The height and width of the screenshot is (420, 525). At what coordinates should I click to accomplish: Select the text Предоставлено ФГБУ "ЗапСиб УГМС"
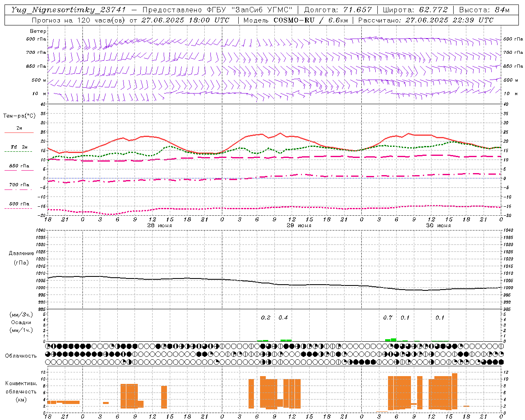tap(217, 10)
